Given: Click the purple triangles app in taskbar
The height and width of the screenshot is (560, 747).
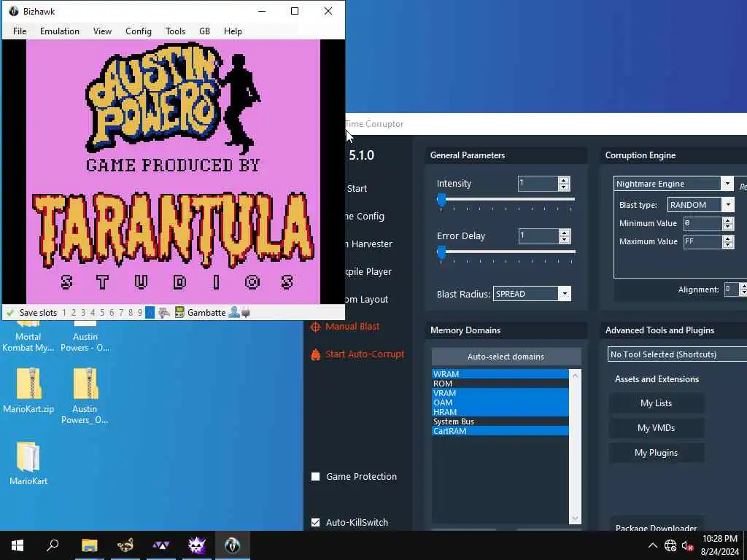Looking at the screenshot, I should (161, 545).
